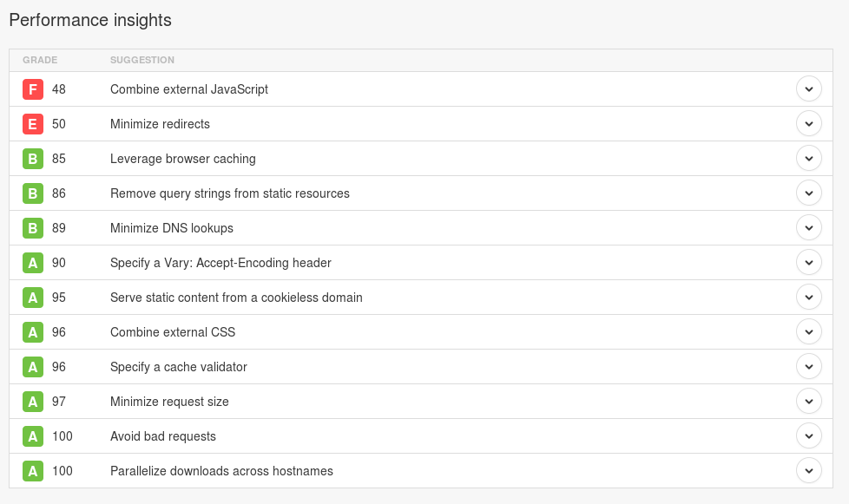The height and width of the screenshot is (504, 849).
Task: Click the A badge for score 97
Action: pyautogui.click(x=33, y=402)
